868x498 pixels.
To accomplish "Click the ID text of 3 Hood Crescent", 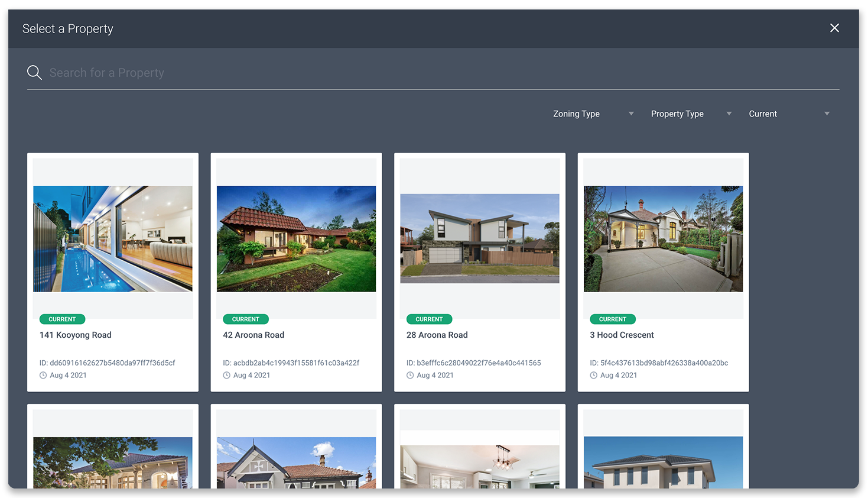I will click(x=659, y=363).
